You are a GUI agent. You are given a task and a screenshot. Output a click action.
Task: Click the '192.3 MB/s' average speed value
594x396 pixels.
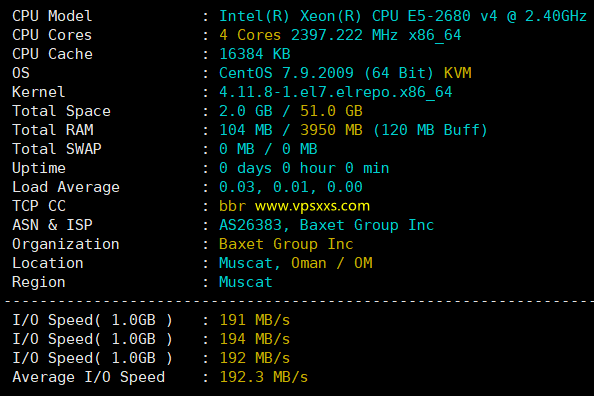[263, 377]
